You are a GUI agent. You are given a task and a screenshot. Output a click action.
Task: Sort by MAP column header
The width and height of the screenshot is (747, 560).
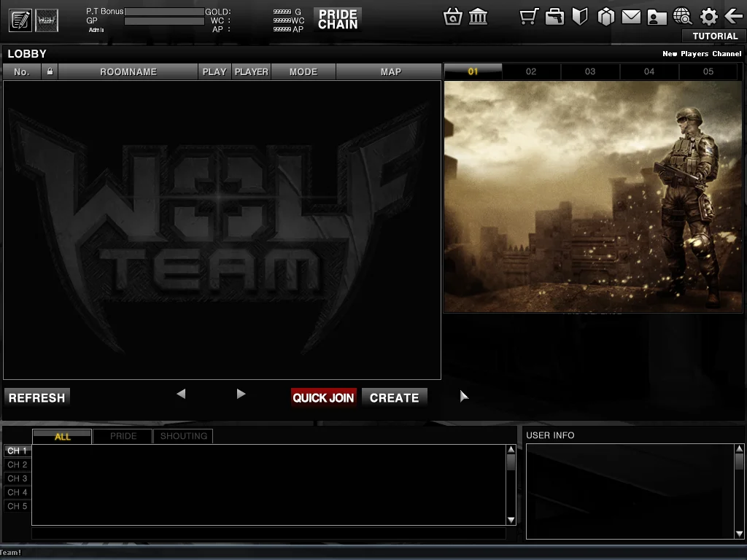[x=391, y=71]
